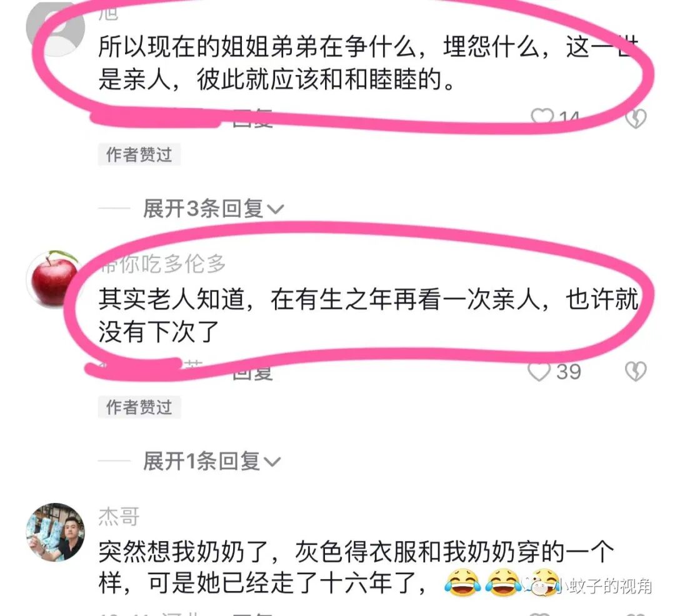This screenshot has height=616, width=675.
Task: Like the comment with 39 likes
Action: coord(539,372)
